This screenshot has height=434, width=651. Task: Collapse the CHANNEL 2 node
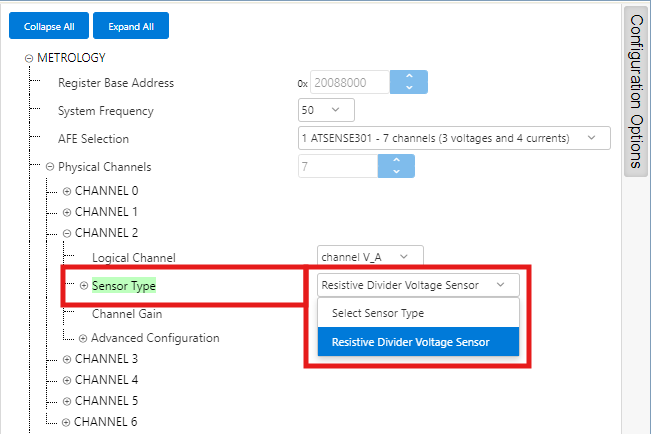tap(67, 234)
